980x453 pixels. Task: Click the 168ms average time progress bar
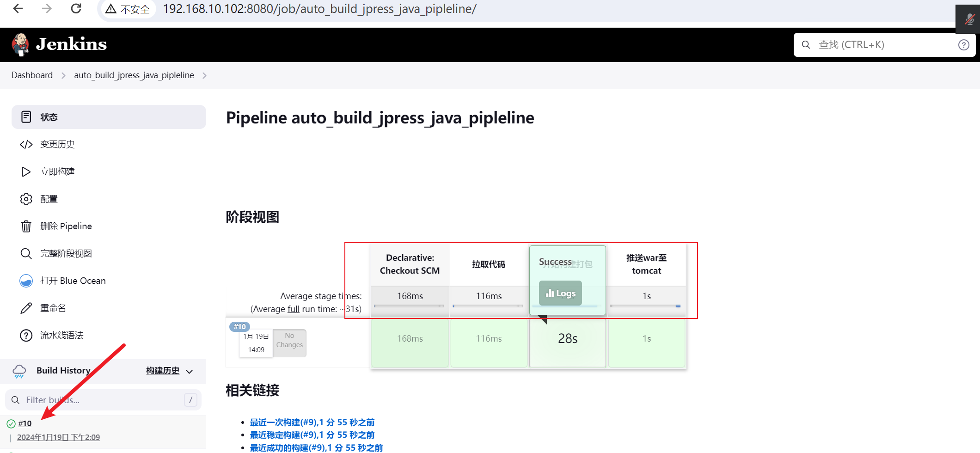409,306
